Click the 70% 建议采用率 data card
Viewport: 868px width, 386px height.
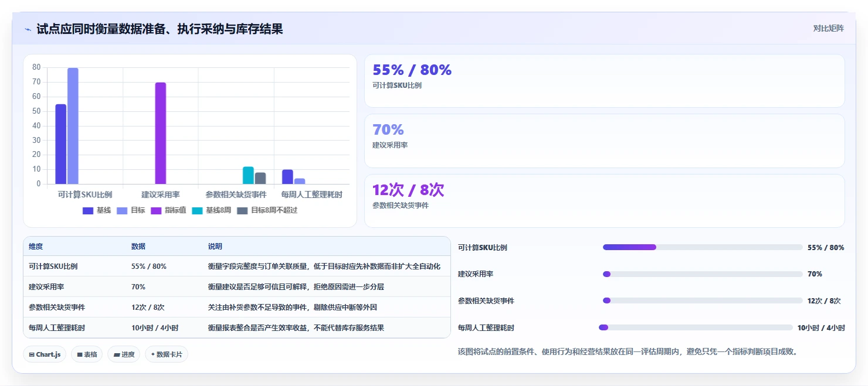(x=605, y=141)
